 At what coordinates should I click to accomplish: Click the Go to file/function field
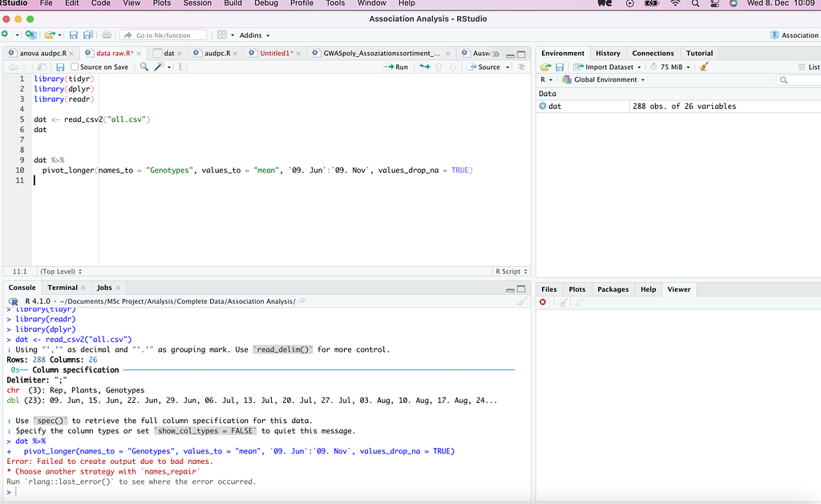coord(164,35)
